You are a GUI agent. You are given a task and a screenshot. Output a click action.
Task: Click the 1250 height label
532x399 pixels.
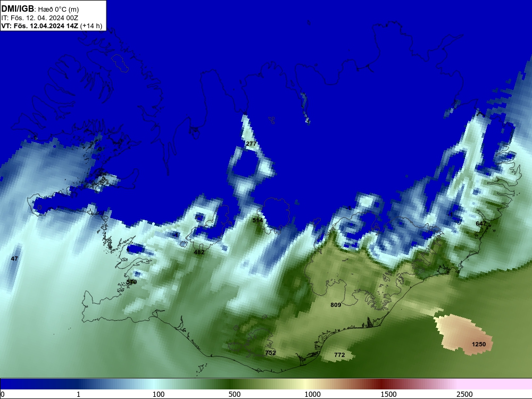479,344
